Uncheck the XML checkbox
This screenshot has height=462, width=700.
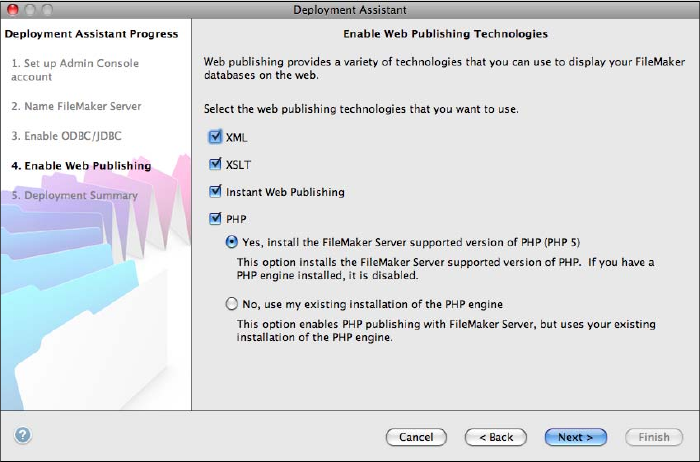(215, 137)
